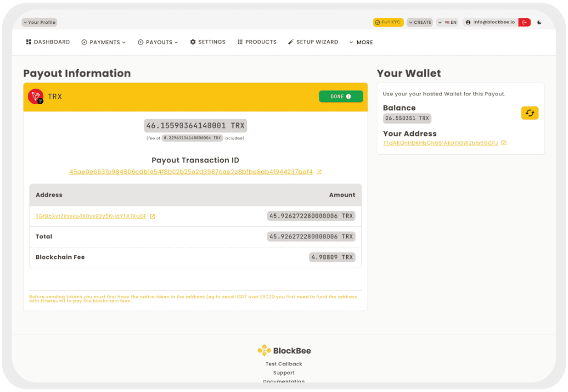Image resolution: width=568 pixels, height=392 pixels.
Task: Open the EN language selector
Action: pyautogui.click(x=447, y=22)
